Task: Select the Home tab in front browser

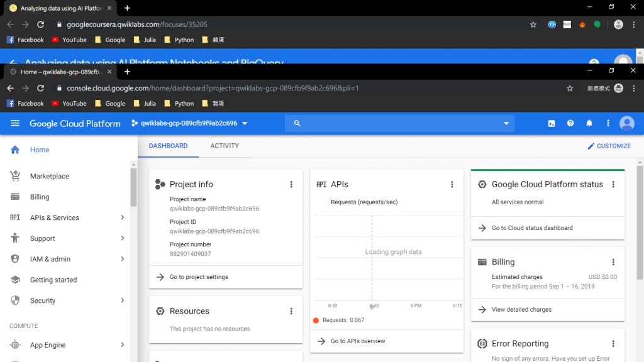Action: 60,72
